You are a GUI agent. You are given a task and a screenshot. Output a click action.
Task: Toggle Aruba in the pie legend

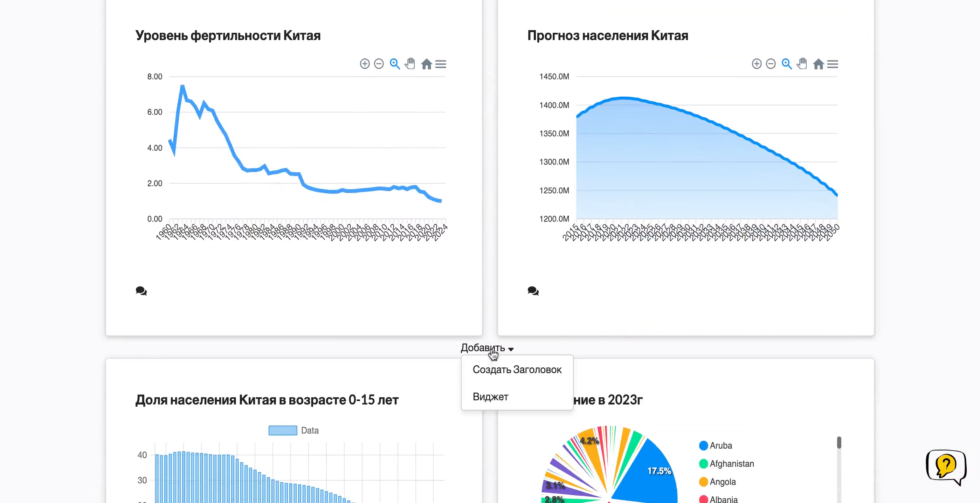tap(716, 446)
